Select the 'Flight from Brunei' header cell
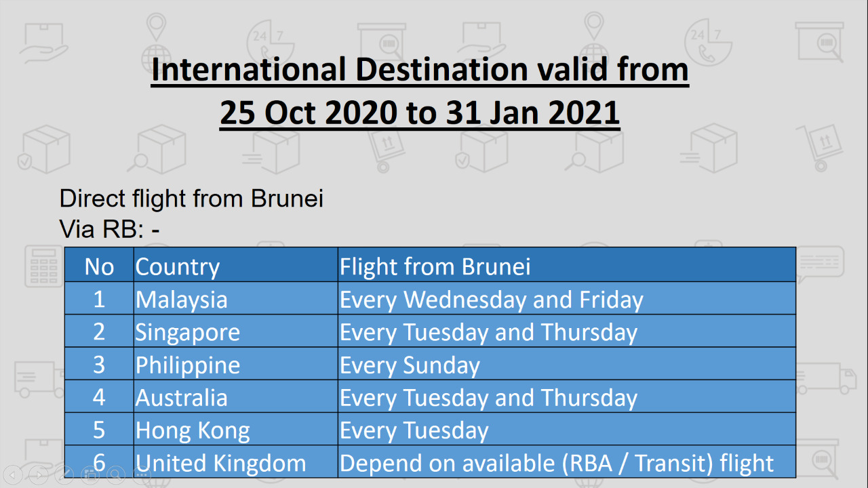Screen dimensions: 868x488 [x=567, y=266]
